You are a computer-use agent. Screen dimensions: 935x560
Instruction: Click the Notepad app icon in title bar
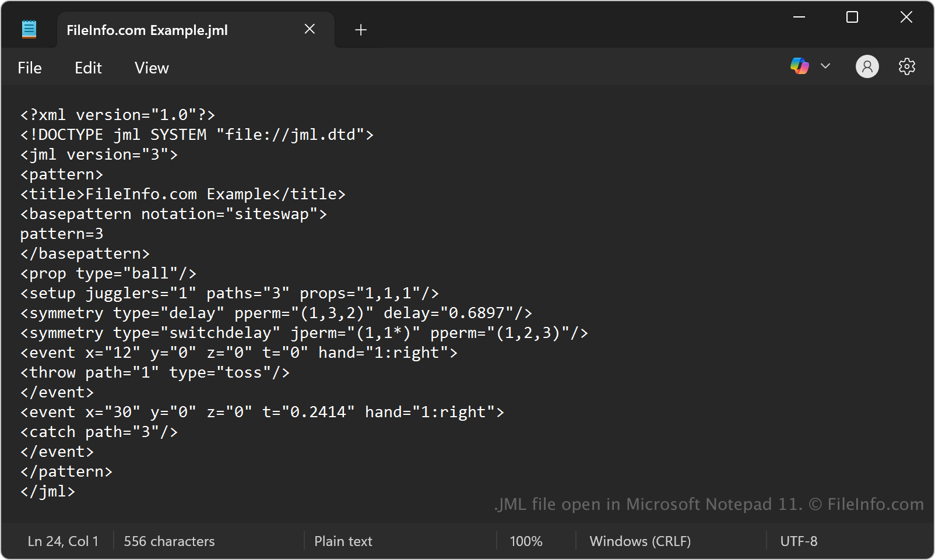point(29,29)
